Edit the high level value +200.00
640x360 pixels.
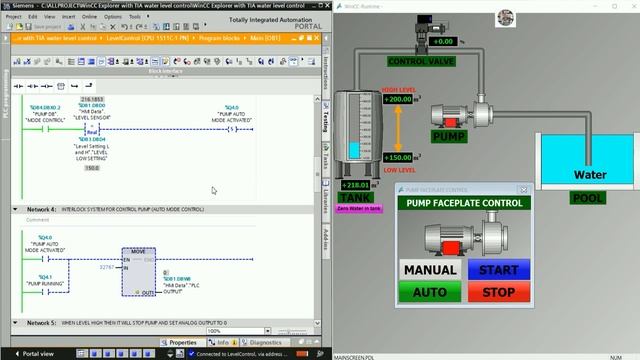[x=398, y=99]
